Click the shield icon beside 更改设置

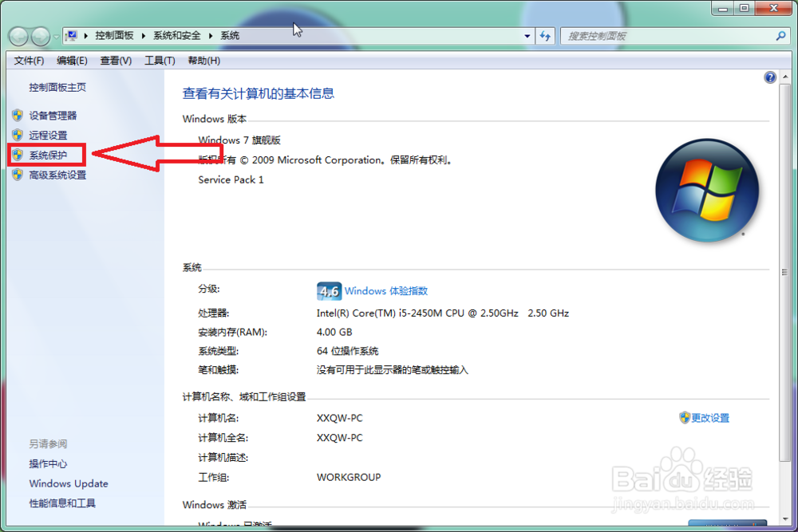685,418
